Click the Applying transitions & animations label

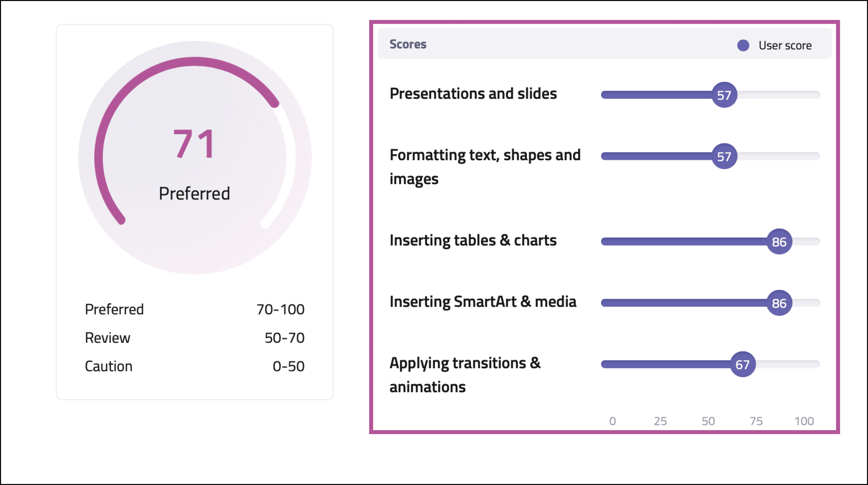[x=465, y=375]
